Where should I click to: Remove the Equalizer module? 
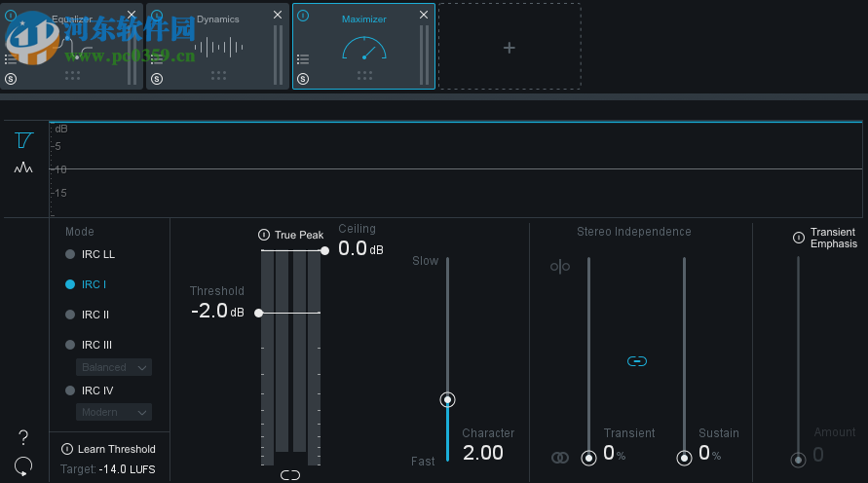coord(132,15)
